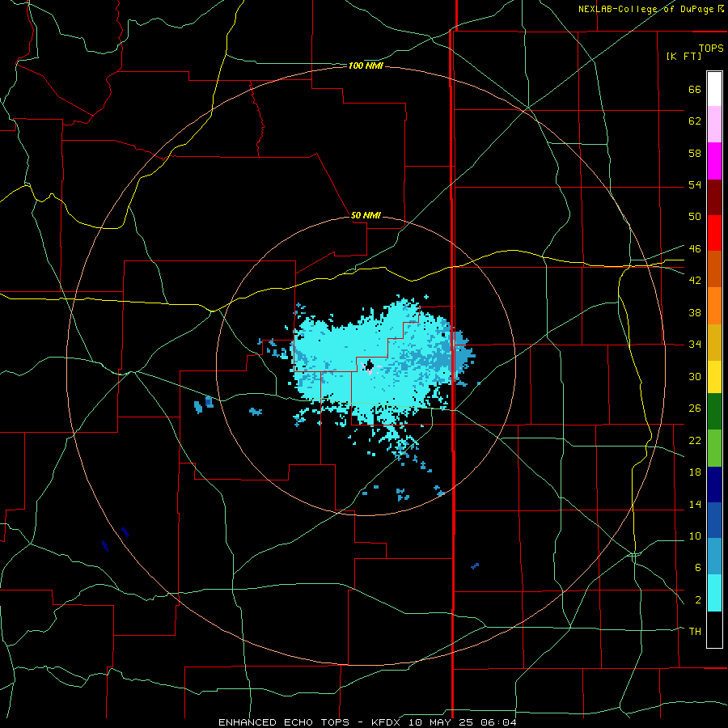The height and width of the screenshot is (728, 728).
Task: Click the medium blue legend swatch
Action: click(x=714, y=520)
